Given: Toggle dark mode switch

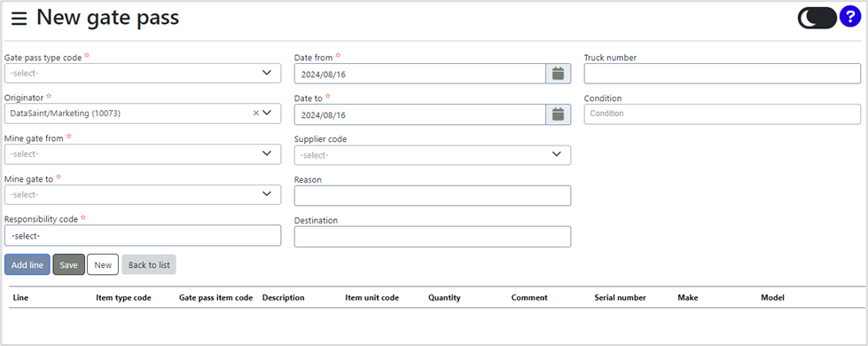Looking at the screenshot, I should coord(817,18).
